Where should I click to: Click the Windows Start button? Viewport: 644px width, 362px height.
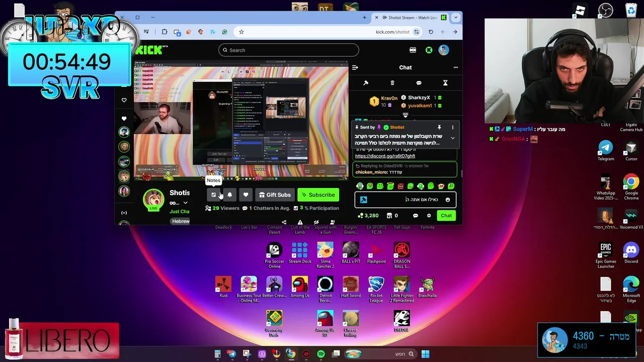425,354
